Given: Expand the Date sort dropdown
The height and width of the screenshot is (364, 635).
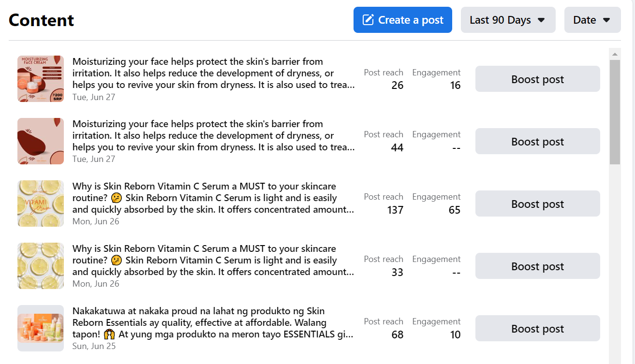Looking at the screenshot, I should tap(592, 20).
